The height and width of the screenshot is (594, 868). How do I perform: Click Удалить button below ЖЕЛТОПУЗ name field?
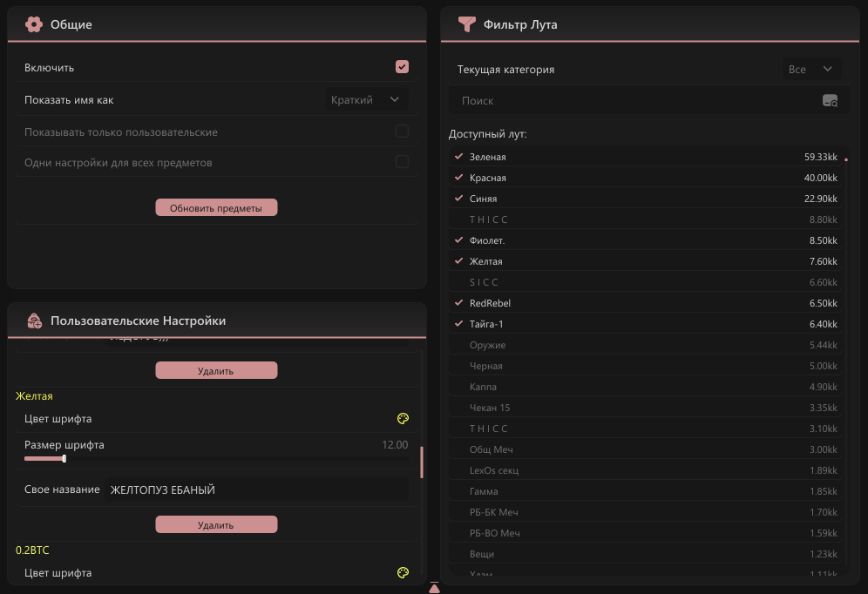[216, 525]
